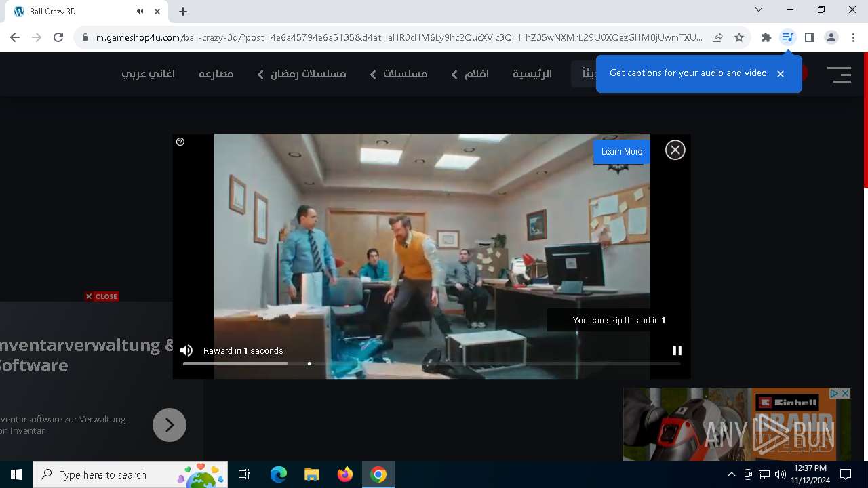Switch to Chrome on taskbar
The height and width of the screenshot is (488, 868).
pyautogui.click(x=378, y=474)
